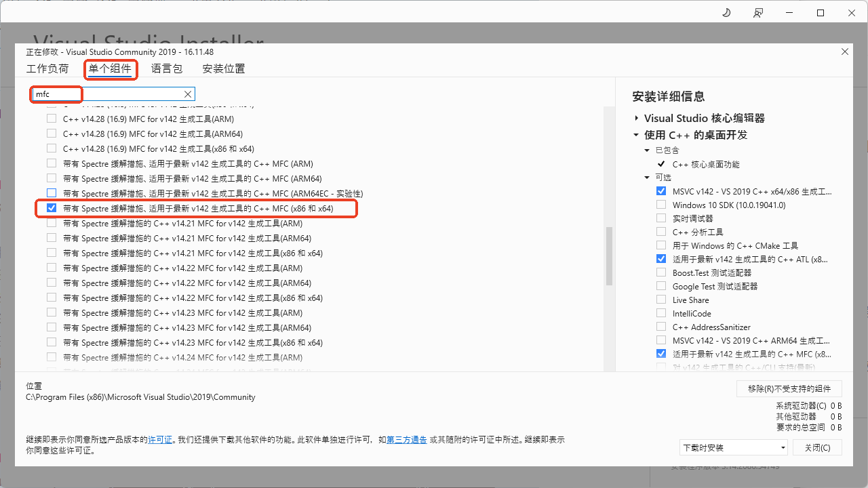Uncheck Spectre 最新 v142 C++ MFC (x86 和 x64)
Viewport: 868px width, 488px height.
point(52,208)
